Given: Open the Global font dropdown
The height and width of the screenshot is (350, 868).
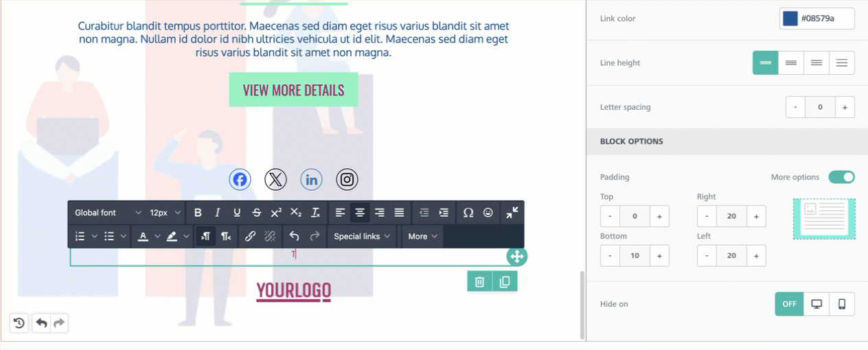Looking at the screenshot, I should coord(108,213).
